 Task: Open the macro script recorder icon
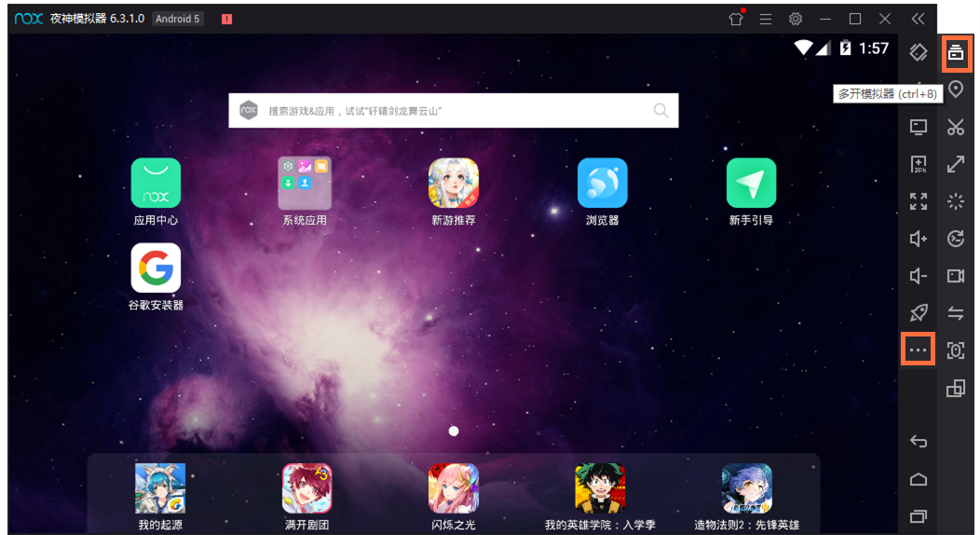tap(956, 238)
